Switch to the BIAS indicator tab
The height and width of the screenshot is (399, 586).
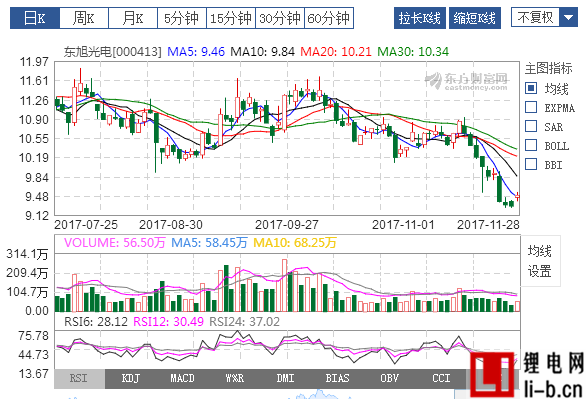337,378
